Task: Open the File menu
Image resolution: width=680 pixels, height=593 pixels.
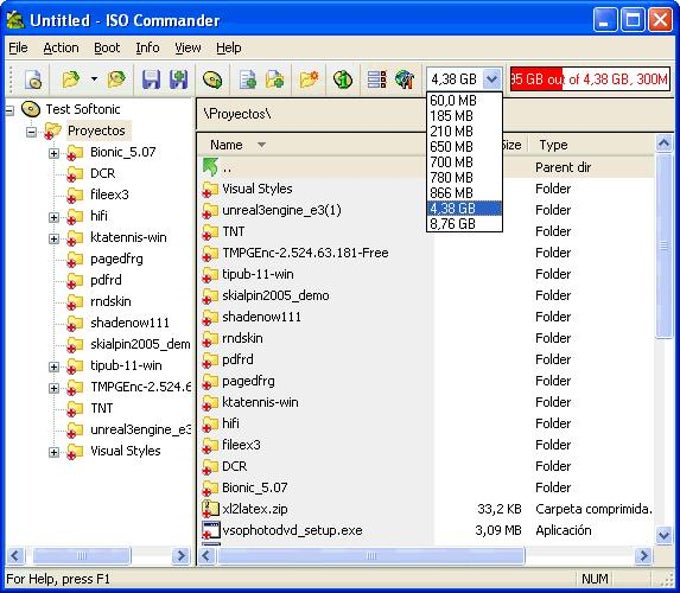Action: pos(18,48)
